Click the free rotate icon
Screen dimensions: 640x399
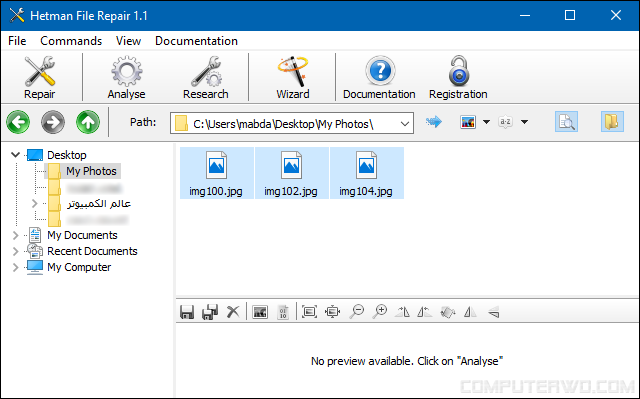pos(448,312)
